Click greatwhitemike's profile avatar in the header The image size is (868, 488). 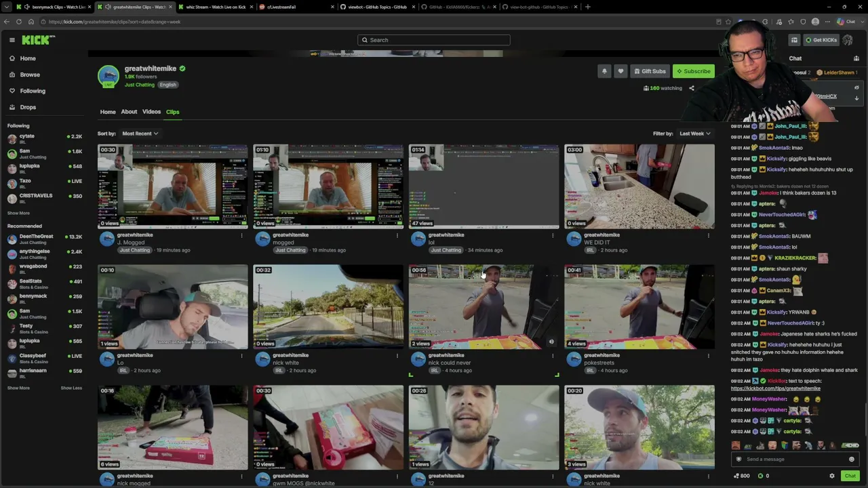[108, 77]
